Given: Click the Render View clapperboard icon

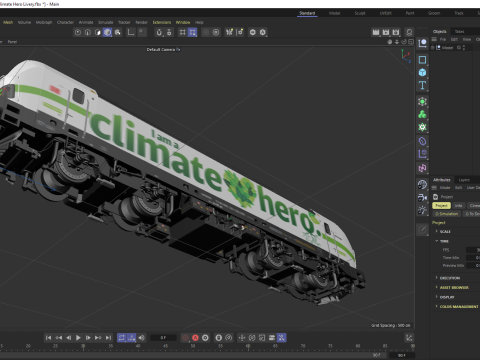Looking at the screenshot, I should point(376,32).
